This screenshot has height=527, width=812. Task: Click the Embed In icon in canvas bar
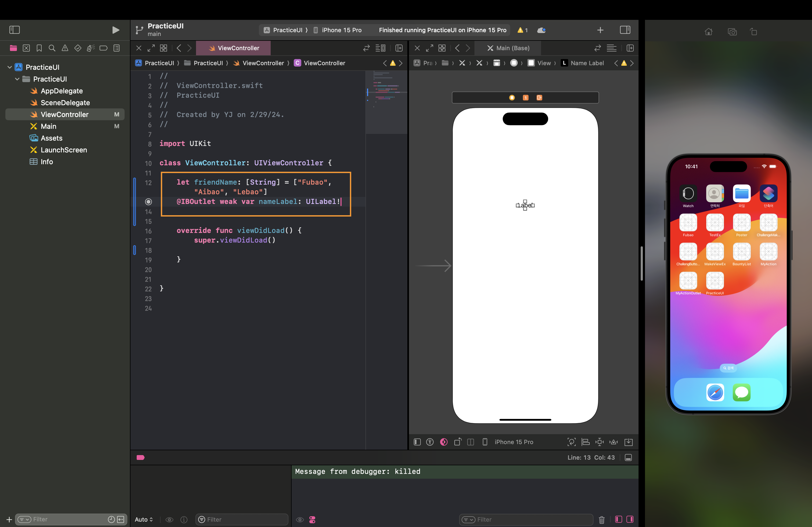point(628,442)
